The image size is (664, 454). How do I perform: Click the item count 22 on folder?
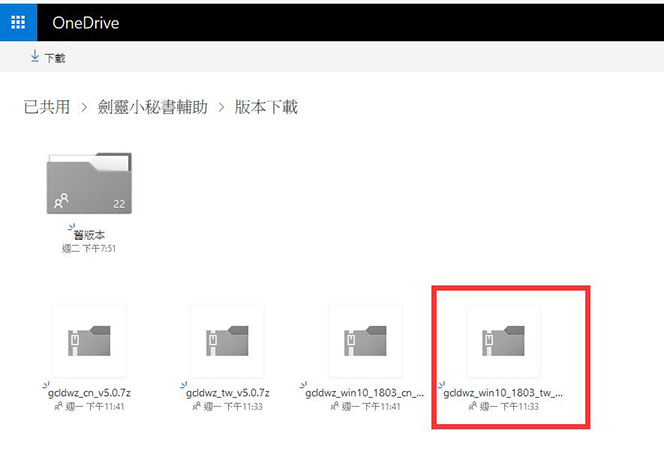pyautogui.click(x=119, y=204)
